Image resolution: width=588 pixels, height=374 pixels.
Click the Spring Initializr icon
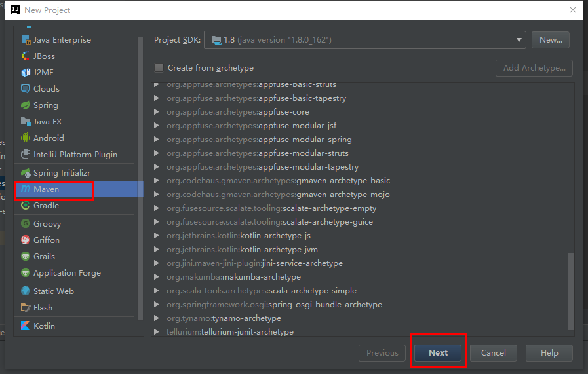[x=26, y=173]
